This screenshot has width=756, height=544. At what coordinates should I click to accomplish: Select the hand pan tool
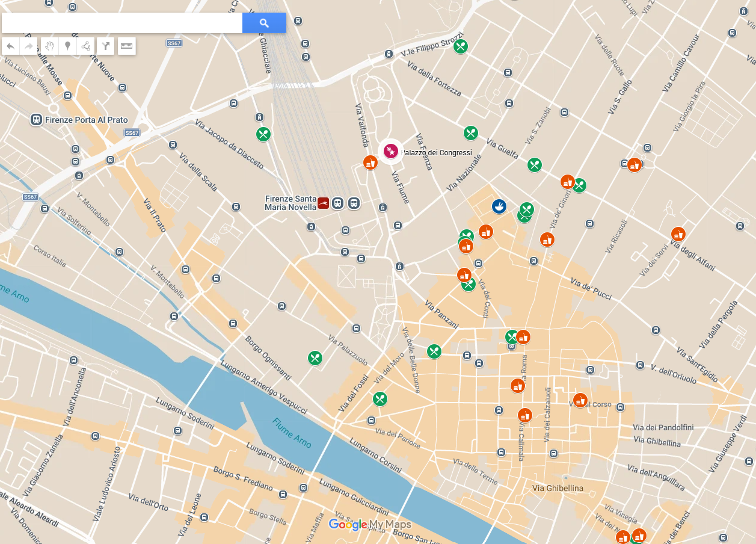(x=49, y=46)
